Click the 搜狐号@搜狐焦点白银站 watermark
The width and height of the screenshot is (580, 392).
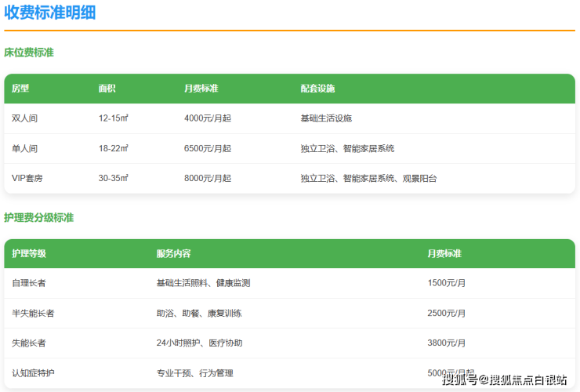[x=504, y=380]
